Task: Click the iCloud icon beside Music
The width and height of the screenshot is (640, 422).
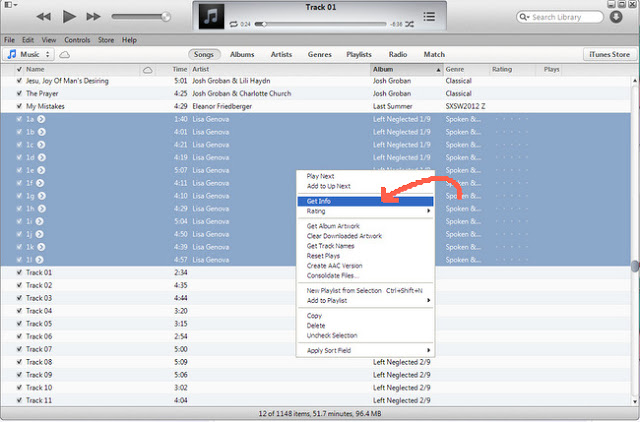Action: tap(64, 55)
